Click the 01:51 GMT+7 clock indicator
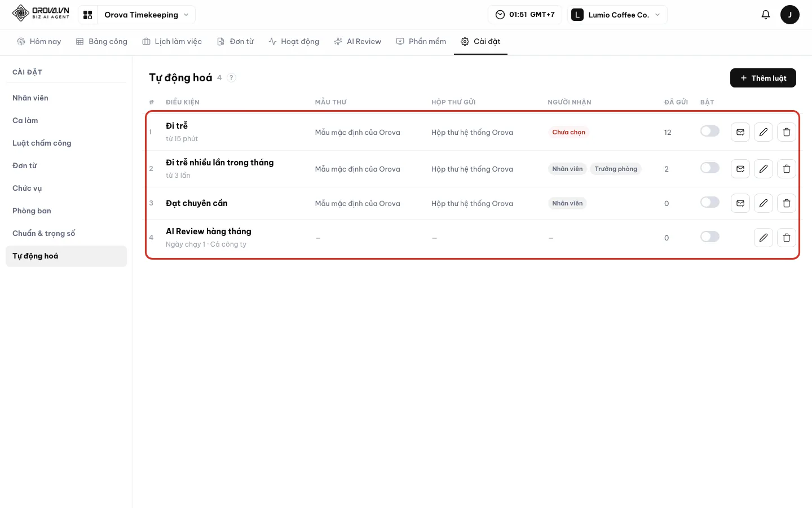Viewport: 812px width, 508px height. [x=525, y=15]
